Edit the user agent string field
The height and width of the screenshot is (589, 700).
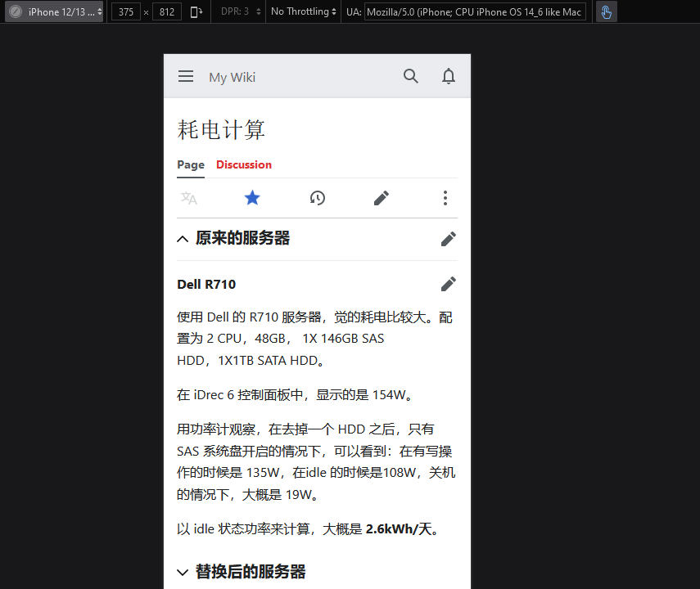475,12
